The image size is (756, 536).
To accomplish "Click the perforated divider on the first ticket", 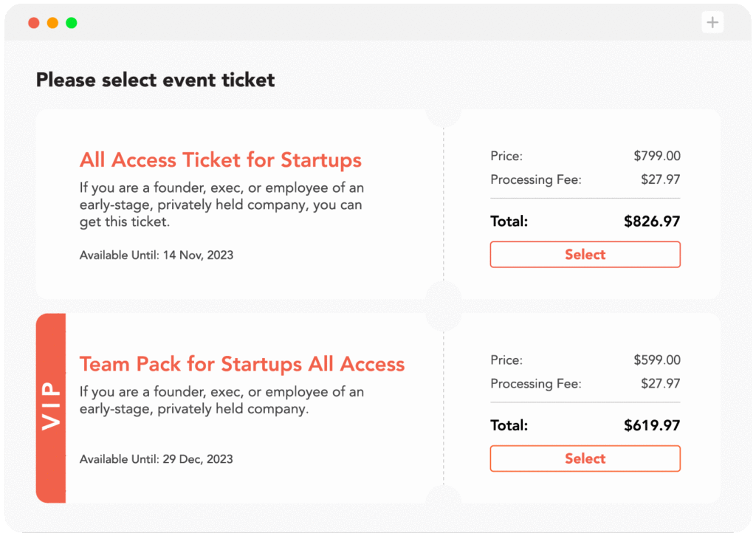I will coord(442,203).
